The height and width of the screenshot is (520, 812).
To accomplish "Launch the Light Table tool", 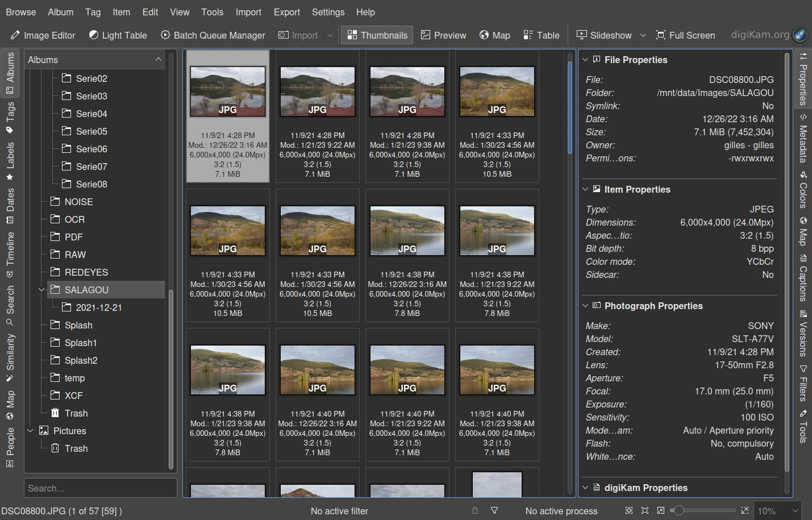I will (118, 35).
